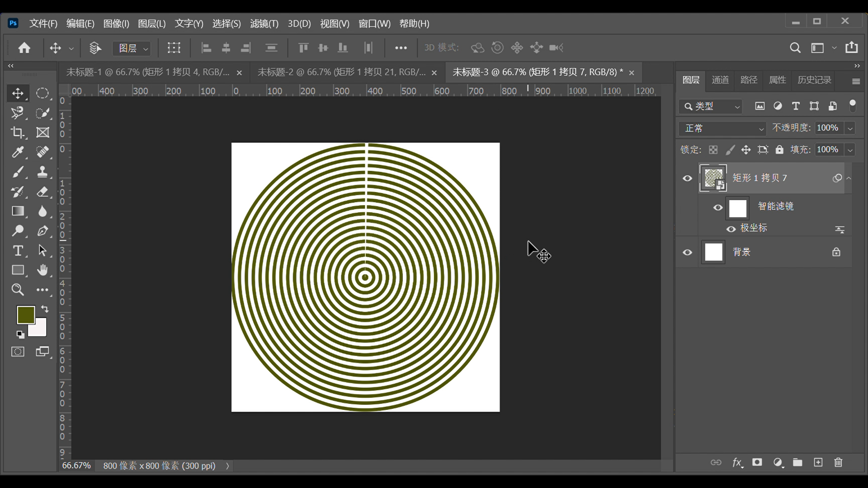The image size is (868, 488).
Task: Click the add layer mask button
Action: pos(757,462)
